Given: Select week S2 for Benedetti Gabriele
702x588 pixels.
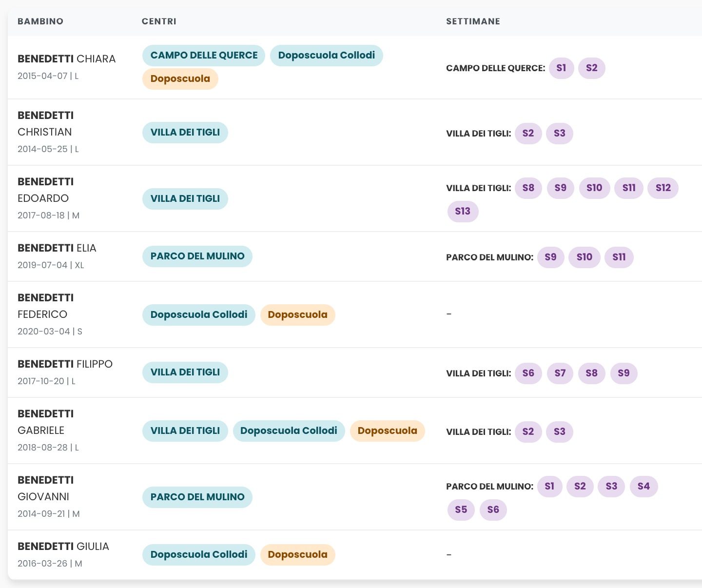Looking at the screenshot, I should pyautogui.click(x=528, y=432).
